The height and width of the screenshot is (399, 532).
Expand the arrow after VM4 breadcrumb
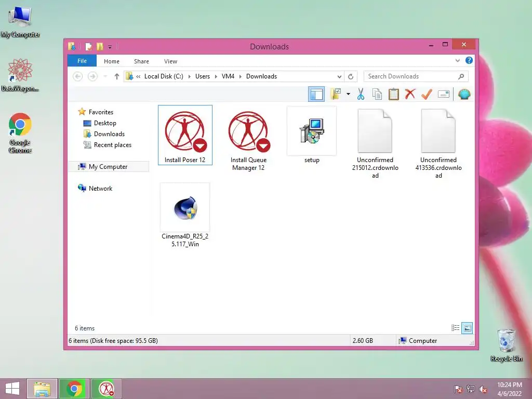pyautogui.click(x=241, y=76)
